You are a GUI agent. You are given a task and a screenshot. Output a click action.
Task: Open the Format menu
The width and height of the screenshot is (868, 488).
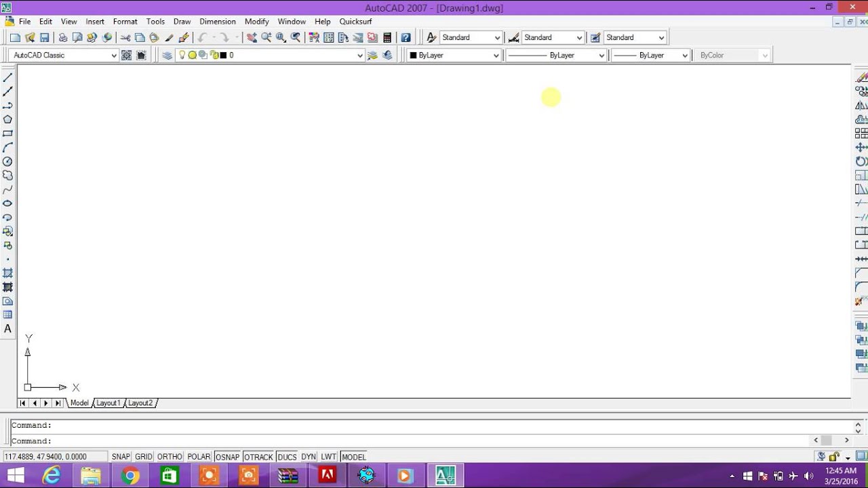(125, 22)
